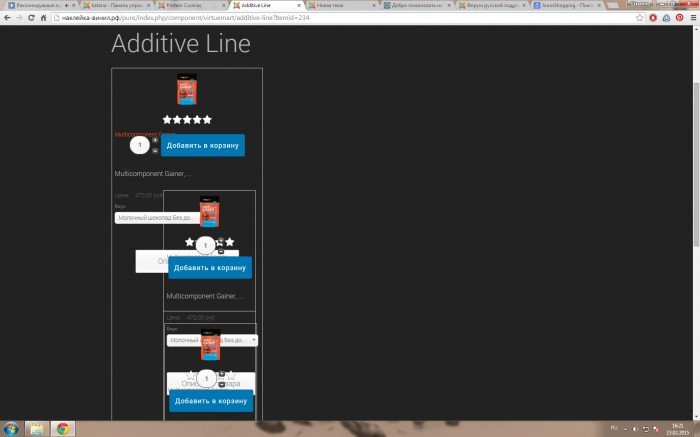The height and width of the screenshot is (437, 700).
Task: Increase quantity of the bottom product
Action: (x=221, y=374)
